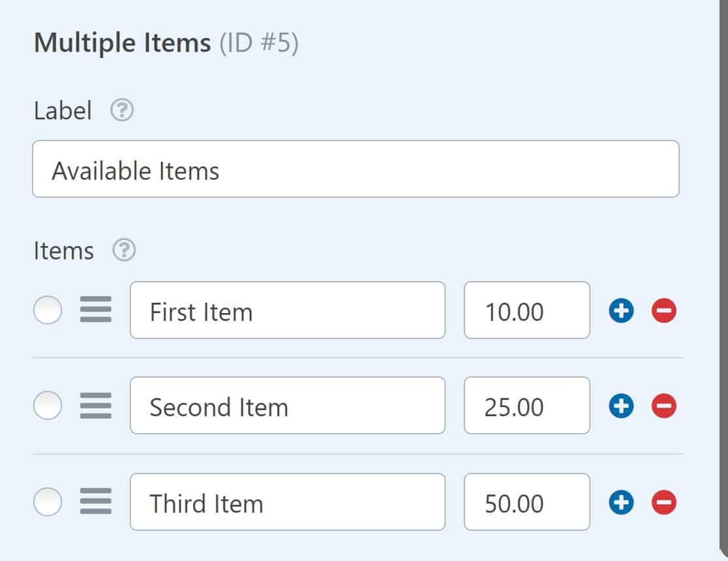728x561 pixels.
Task: Click the First Item name field
Action: [x=287, y=311]
